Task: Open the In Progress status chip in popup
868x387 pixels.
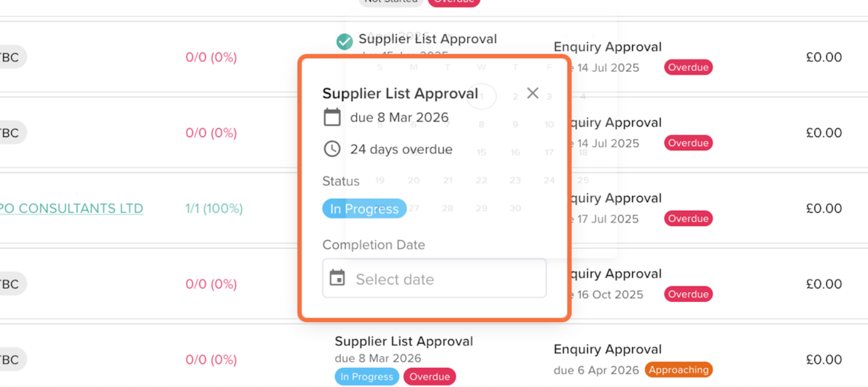Action: click(364, 209)
